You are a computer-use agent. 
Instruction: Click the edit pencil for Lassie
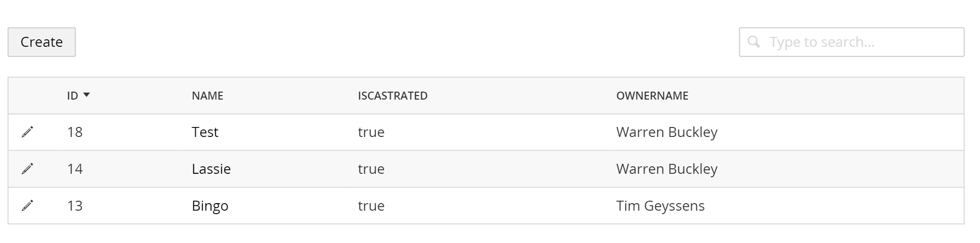coord(27,169)
